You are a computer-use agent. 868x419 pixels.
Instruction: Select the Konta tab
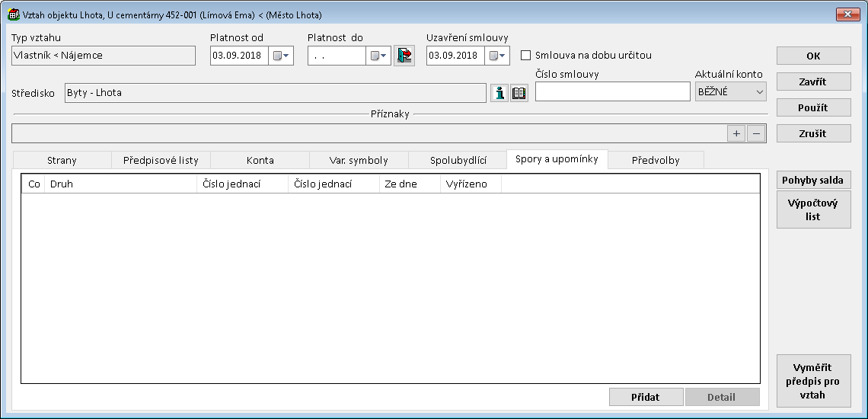(260, 160)
